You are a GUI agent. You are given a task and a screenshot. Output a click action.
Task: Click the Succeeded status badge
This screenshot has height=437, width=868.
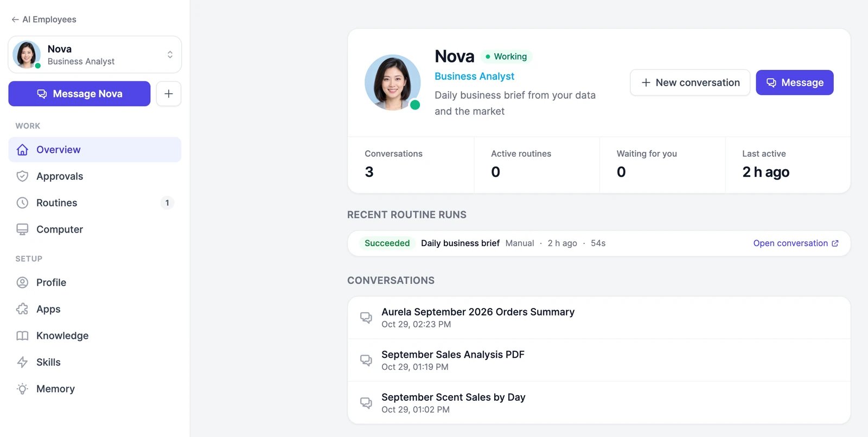pyautogui.click(x=387, y=243)
